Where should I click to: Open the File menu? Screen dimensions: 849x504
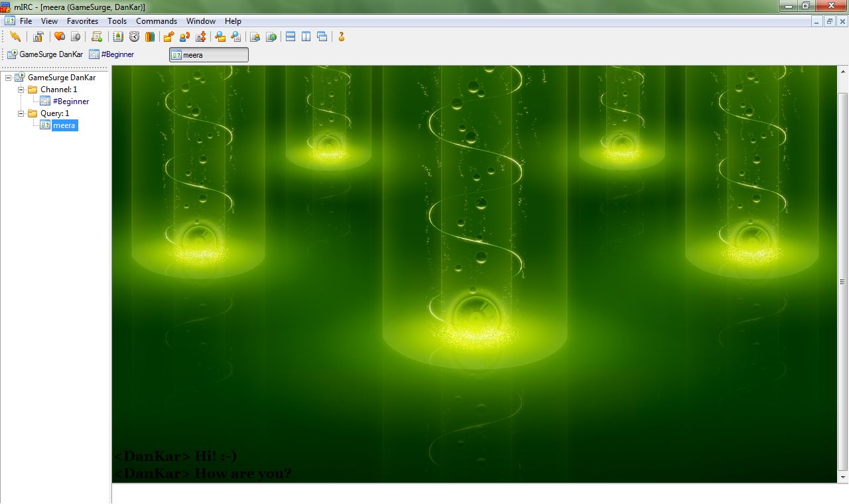(26, 21)
